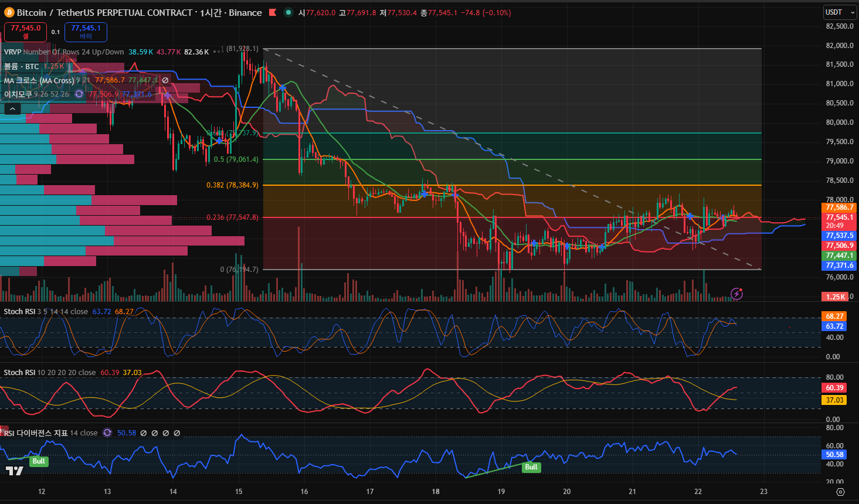Click the orange 77,586.7 price axis label
The width and height of the screenshot is (859, 504).
coord(840,207)
